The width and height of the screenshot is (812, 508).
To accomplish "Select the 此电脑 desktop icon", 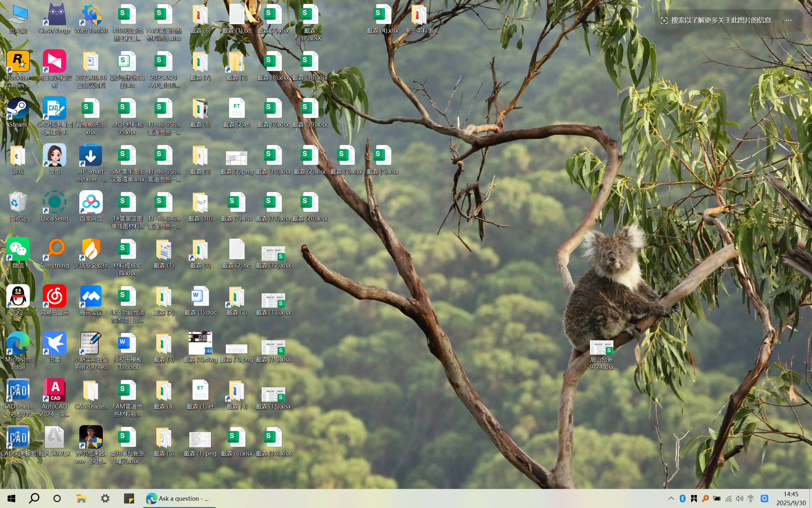I will (18, 19).
